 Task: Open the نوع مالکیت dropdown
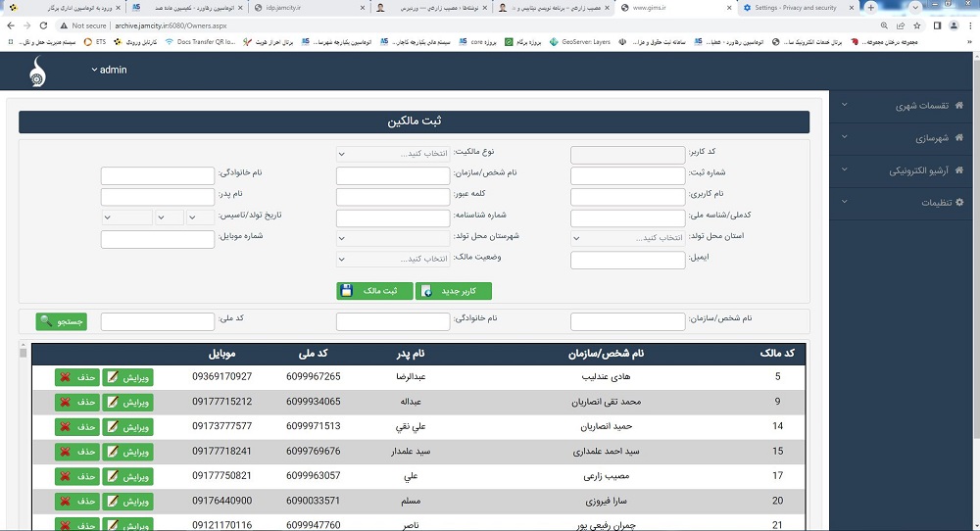pyautogui.click(x=393, y=154)
